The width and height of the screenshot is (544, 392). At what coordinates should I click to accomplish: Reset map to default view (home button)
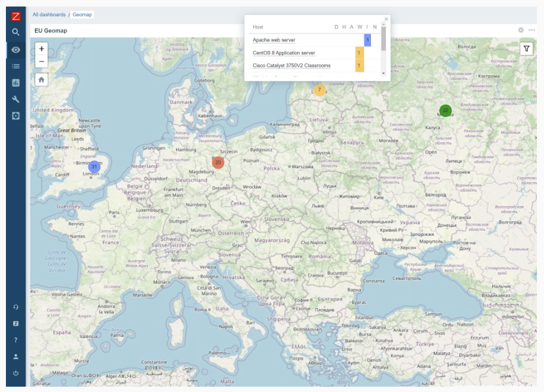[41, 79]
